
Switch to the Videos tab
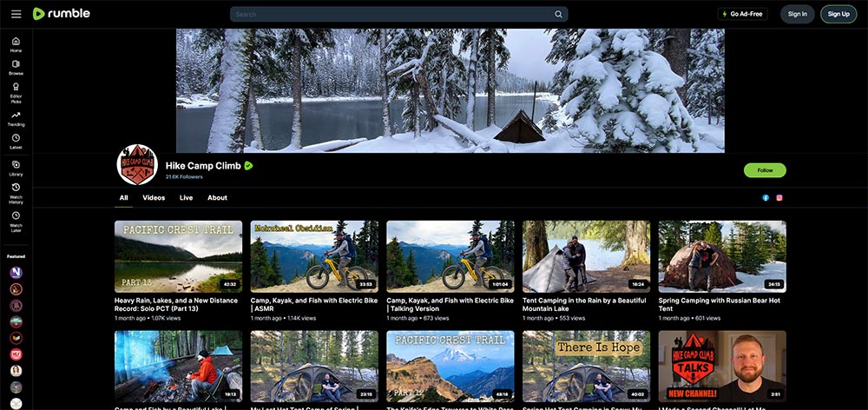pos(154,198)
